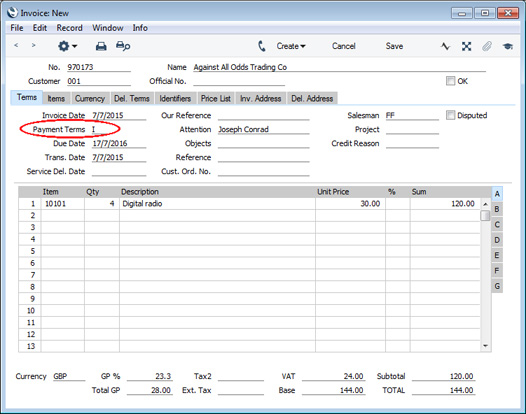
Task: Go to the next record arrow
Action: point(33,45)
